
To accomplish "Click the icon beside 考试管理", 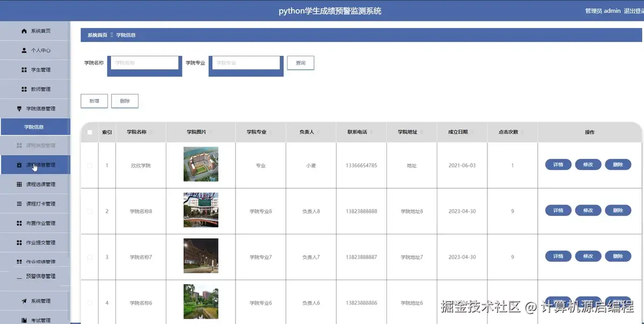I will (x=24, y=320).
